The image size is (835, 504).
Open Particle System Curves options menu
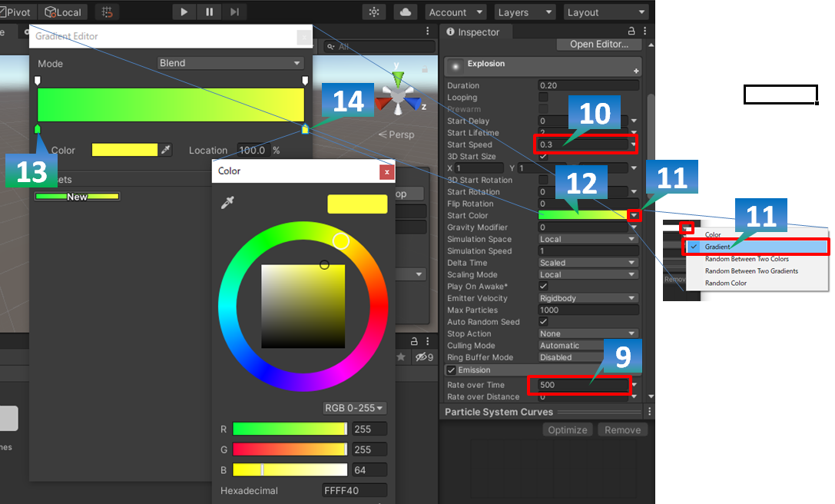point(649,411)
